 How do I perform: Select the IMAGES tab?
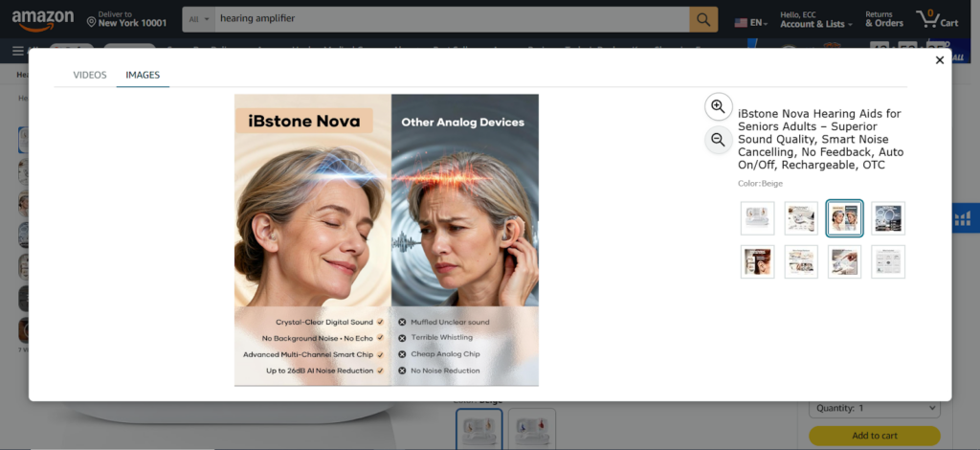tap(143, 75)
